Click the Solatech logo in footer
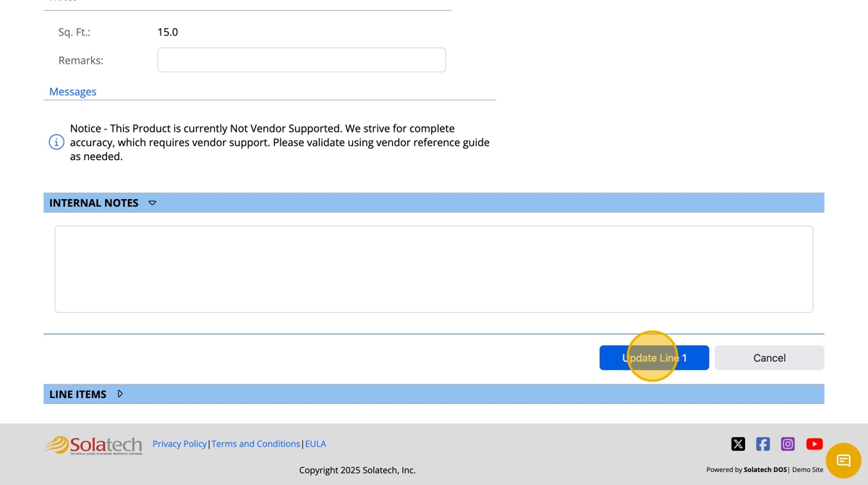The image size is (868, 485). 94,444
